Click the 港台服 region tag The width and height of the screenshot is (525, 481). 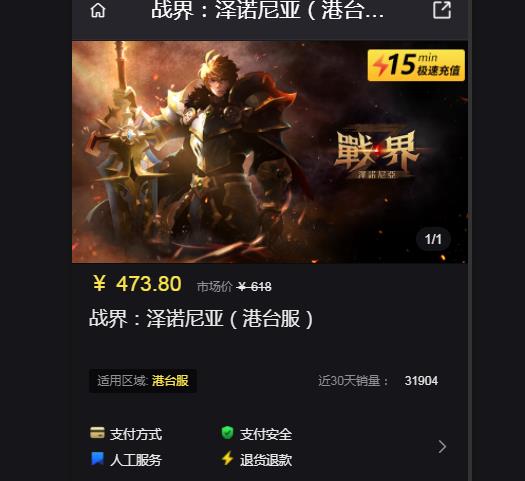click(x=170, y=381)
